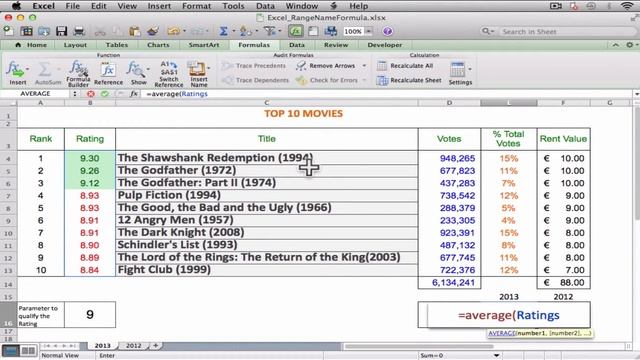Screen dimensions: 640x360
Task: Click the fx button in formula bar
Action: [x=133, y=94]
